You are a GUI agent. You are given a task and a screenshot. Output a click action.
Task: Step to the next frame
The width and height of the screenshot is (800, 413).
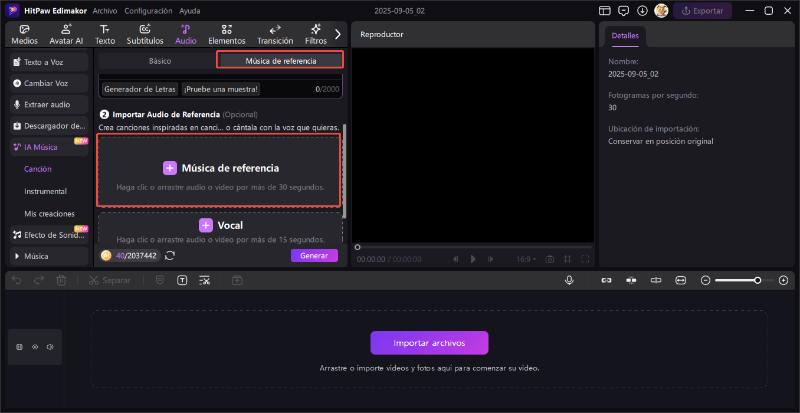[490, 259]
